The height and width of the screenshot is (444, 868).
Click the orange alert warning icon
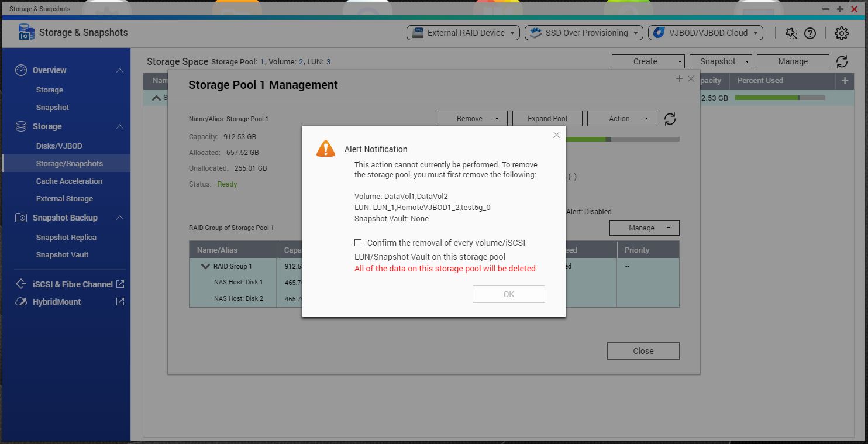(x=326, y=149)
